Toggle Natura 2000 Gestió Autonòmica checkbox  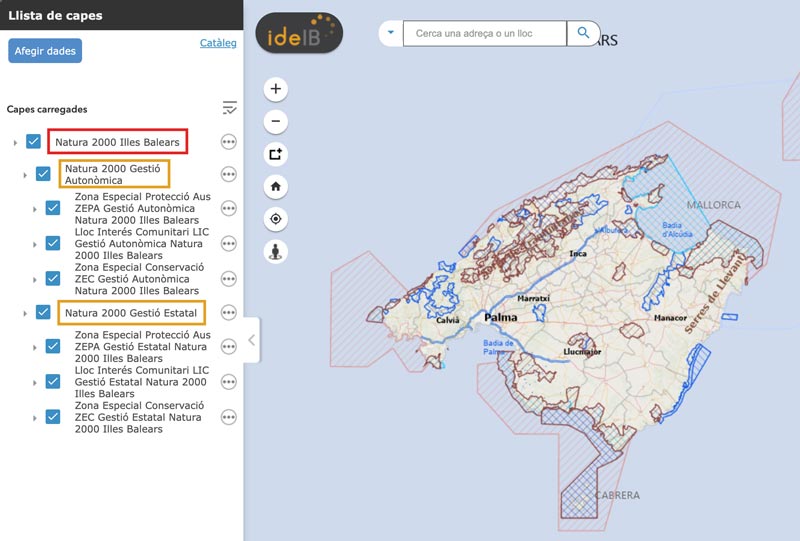[x=43, y=174]
